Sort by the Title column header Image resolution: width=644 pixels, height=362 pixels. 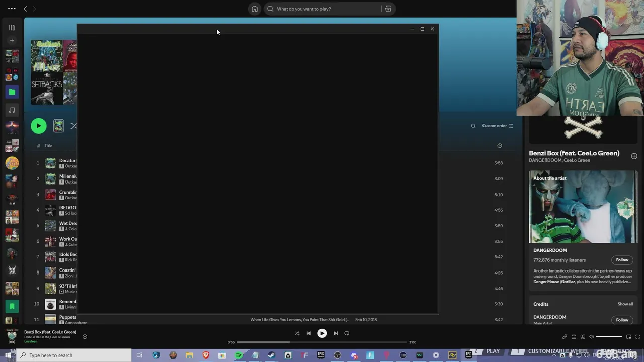pos(48,146)
